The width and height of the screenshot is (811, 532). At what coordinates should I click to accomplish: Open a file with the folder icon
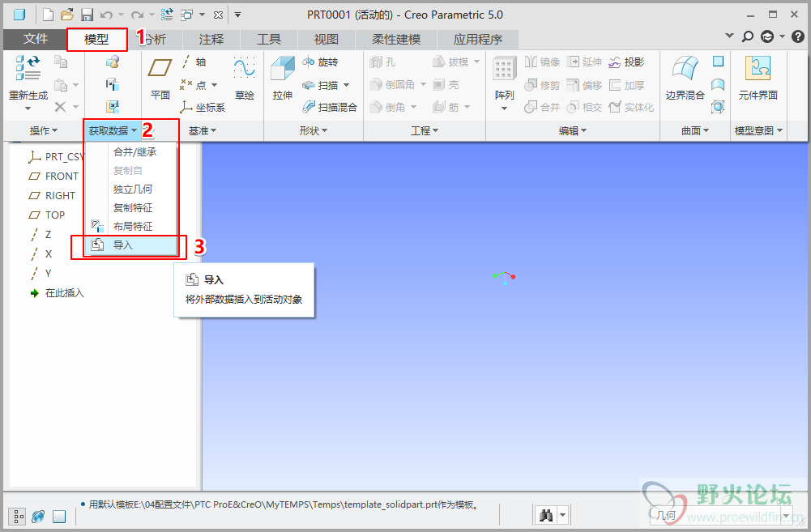(66, 15)
